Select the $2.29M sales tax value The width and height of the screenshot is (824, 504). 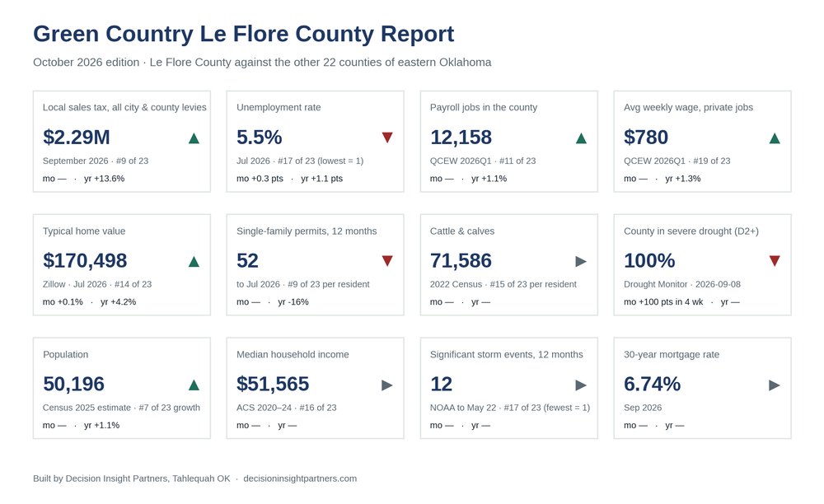coord(76,138)
